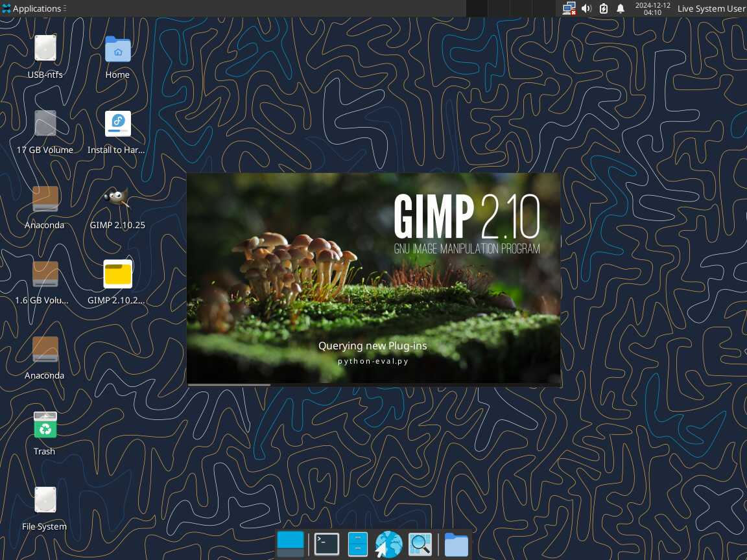Click the volume speaker tray icon
This screenshot has width=747, height=560.
pos(586,8)
